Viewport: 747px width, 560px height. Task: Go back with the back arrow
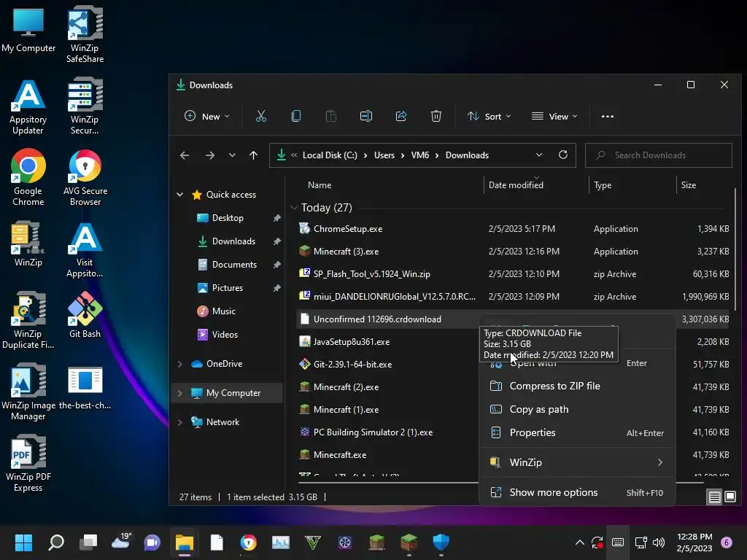tap(185, 155)
